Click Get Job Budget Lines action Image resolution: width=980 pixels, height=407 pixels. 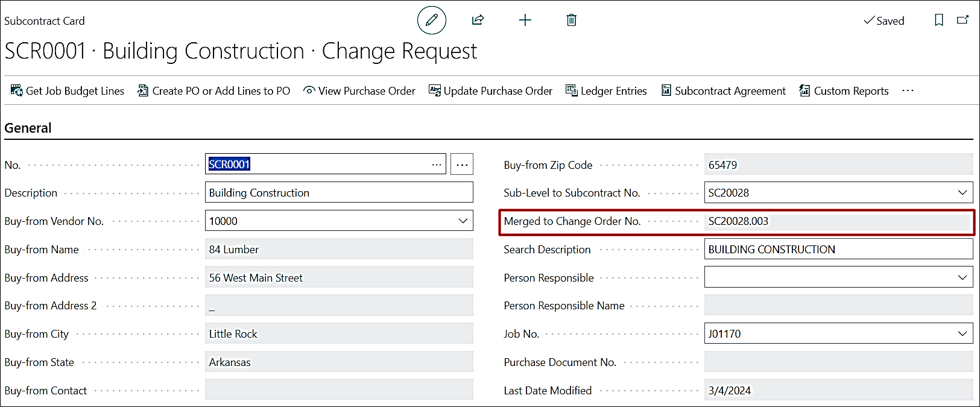click(68, 91)
